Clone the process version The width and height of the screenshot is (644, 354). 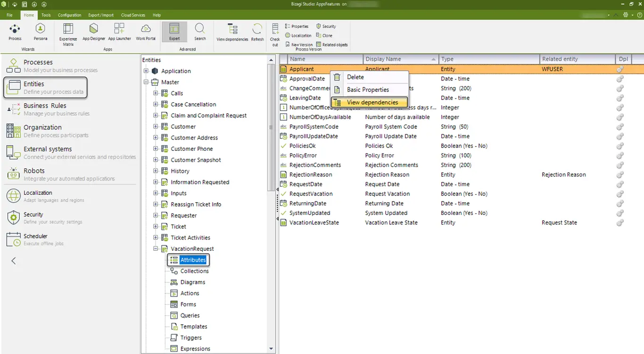point(324,35)
